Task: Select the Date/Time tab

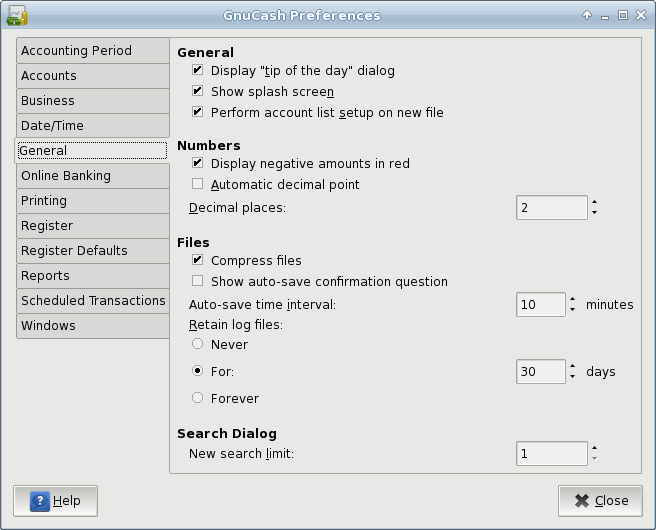Action: 93,125
